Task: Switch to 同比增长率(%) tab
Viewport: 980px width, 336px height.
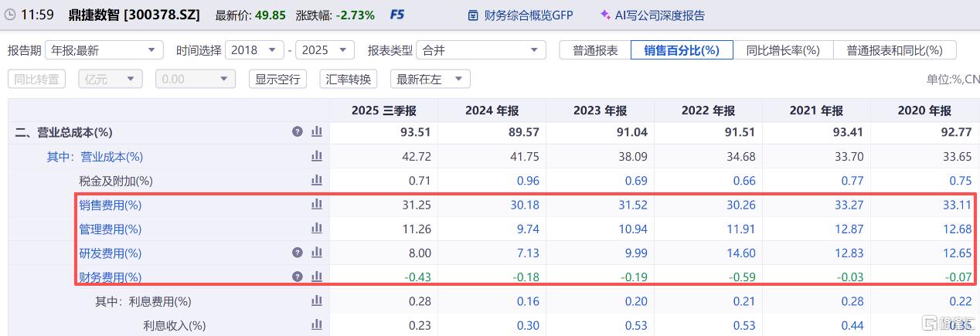Action: 783,50
